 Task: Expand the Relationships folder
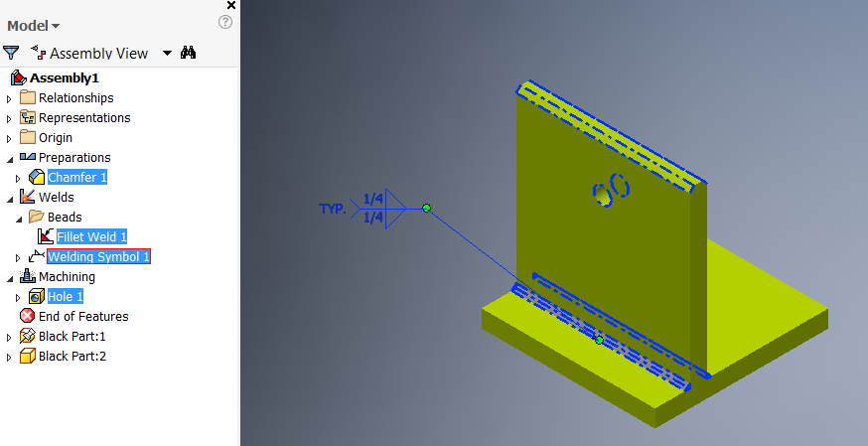tap(9, 99)
